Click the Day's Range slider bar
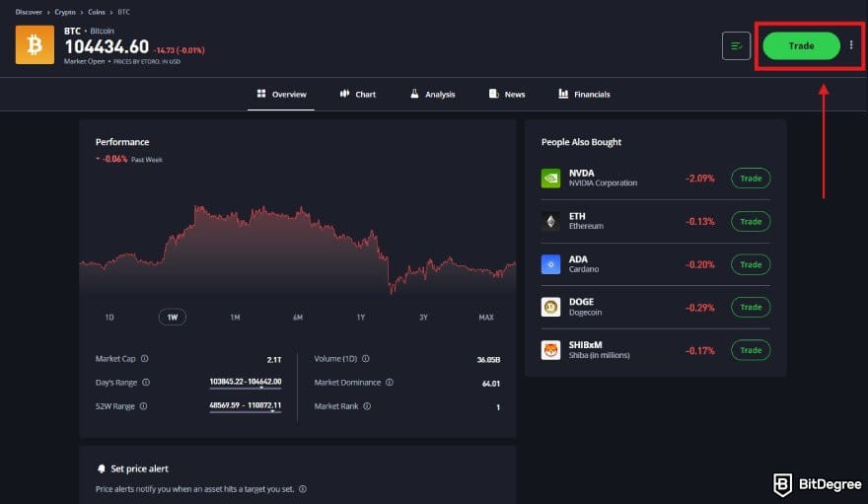868x504 pixels. coord(246,388)
